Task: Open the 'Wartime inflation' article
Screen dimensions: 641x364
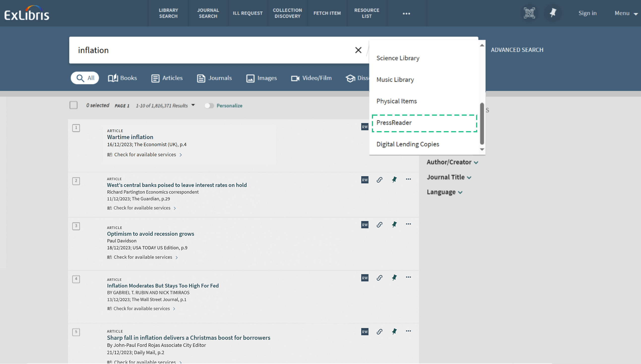Action: (x=130, y=137)
